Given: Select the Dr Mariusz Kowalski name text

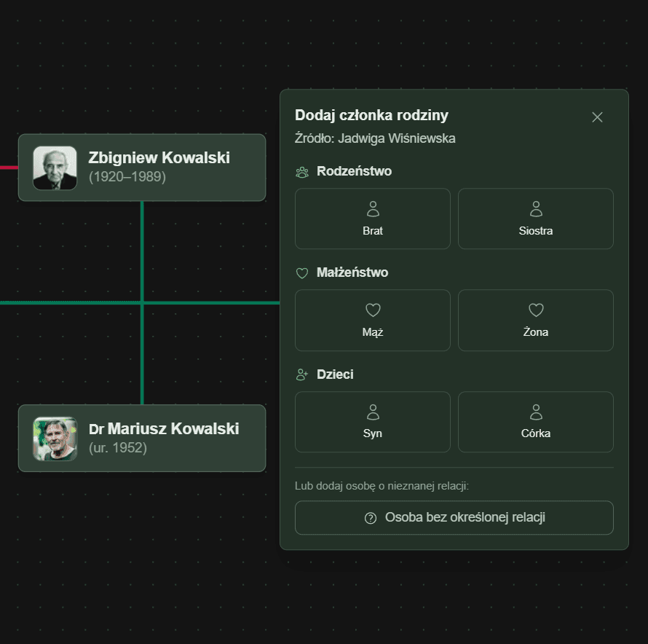Looking at the screenshot, I should coord(164,428).
